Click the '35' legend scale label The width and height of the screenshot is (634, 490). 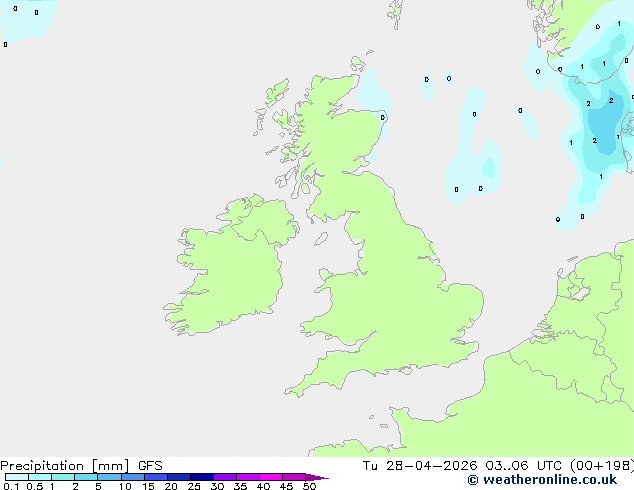point(240,486)
